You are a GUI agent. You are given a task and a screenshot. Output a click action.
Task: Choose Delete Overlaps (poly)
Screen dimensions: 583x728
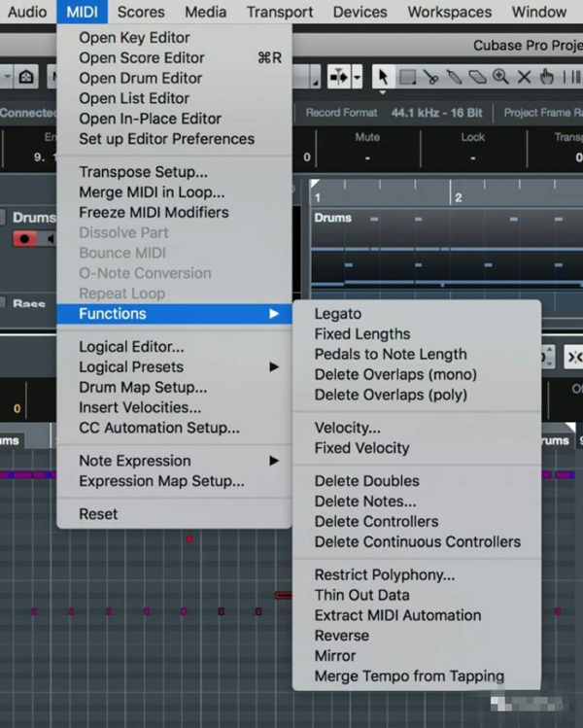click(417, 396)
